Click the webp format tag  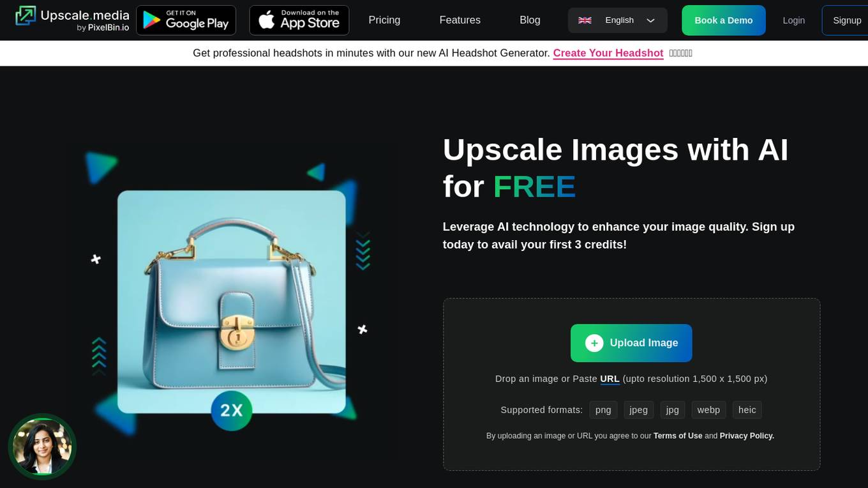708,410
